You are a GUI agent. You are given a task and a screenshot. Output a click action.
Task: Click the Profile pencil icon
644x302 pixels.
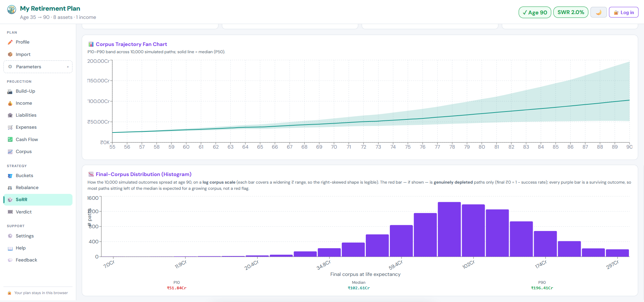(10, 42)
